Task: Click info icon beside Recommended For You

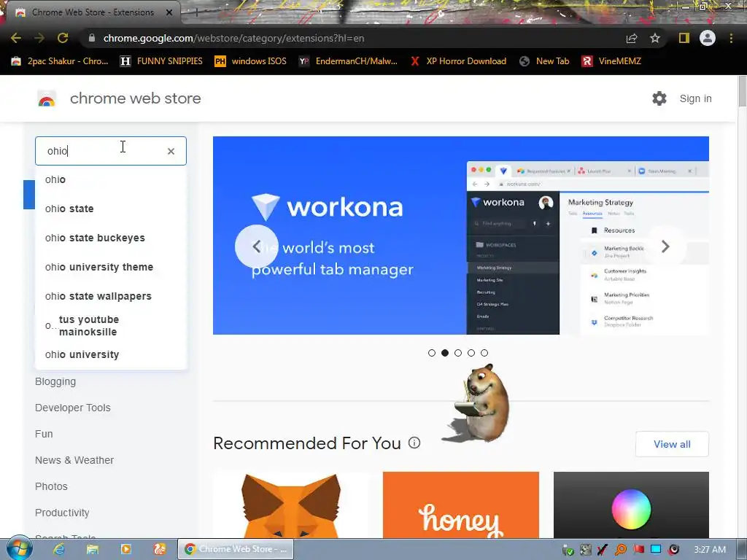Action: 414,443
